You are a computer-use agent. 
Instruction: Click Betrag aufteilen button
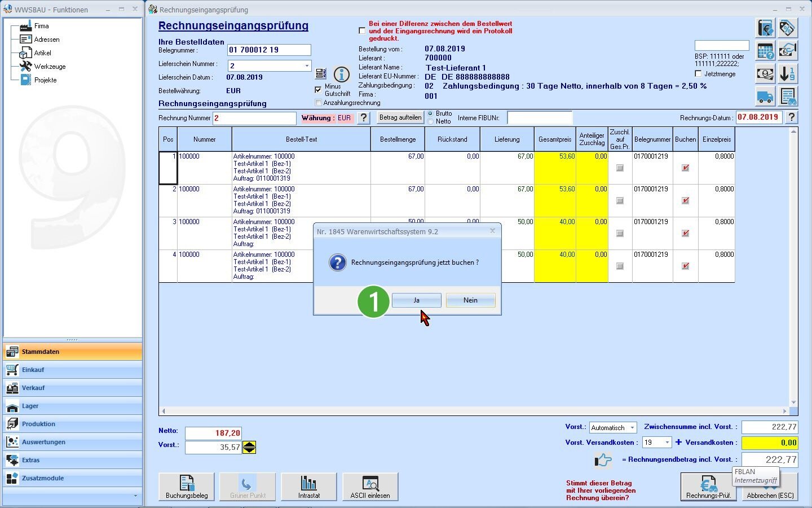[400, 117]
